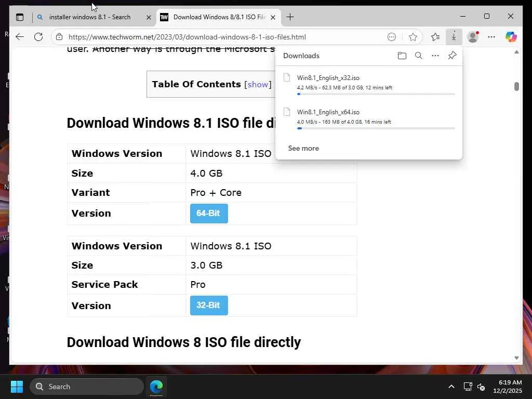Click the Service Pack row label
The image size is (532, 399).
(104, 284)
